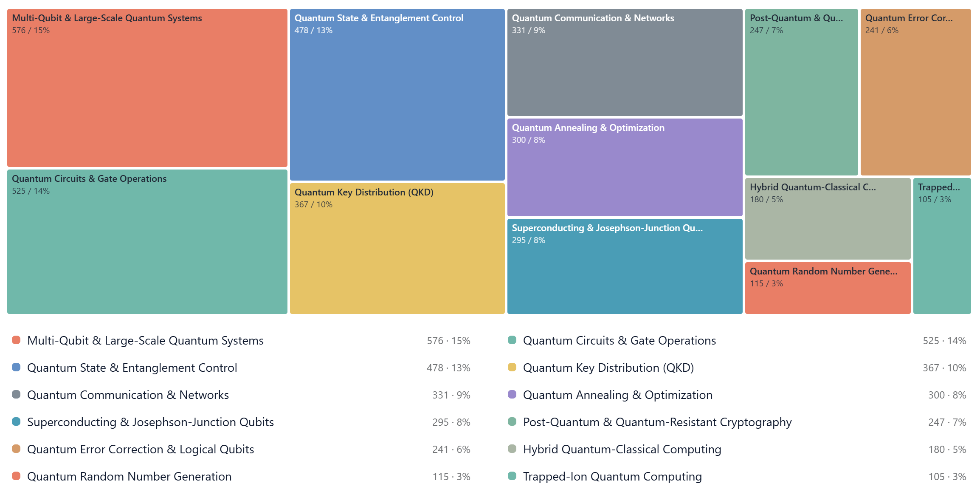Click the Quantum Key Distribution (QKD) yellow tile
Screen dimensions: 980x492
point(397,249)
